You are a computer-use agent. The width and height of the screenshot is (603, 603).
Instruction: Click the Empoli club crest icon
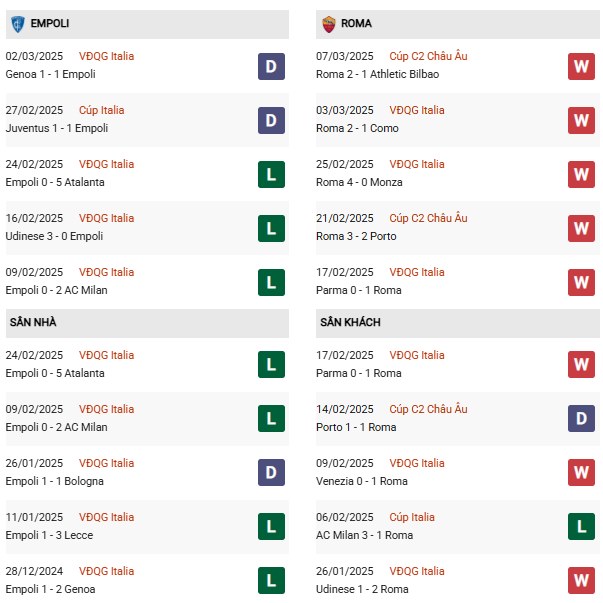[x=18, y=23]
